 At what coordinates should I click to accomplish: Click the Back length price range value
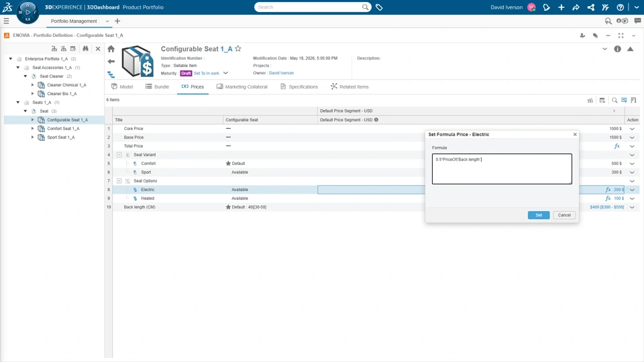[606, 207]
